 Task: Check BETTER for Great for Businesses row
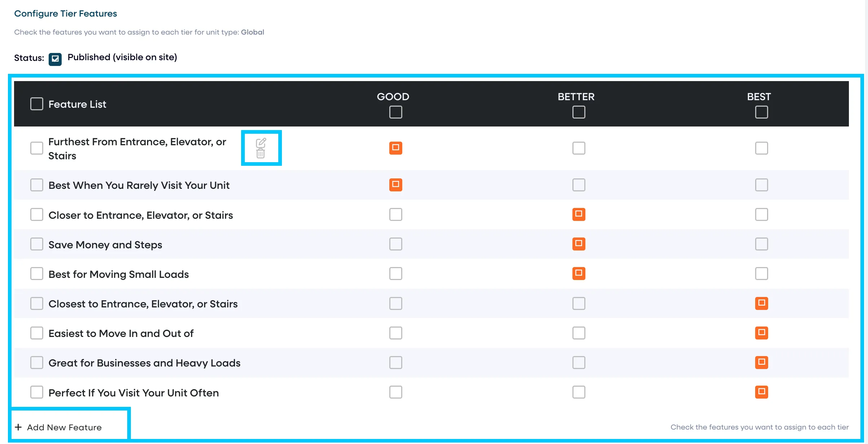tap(579, 363)
